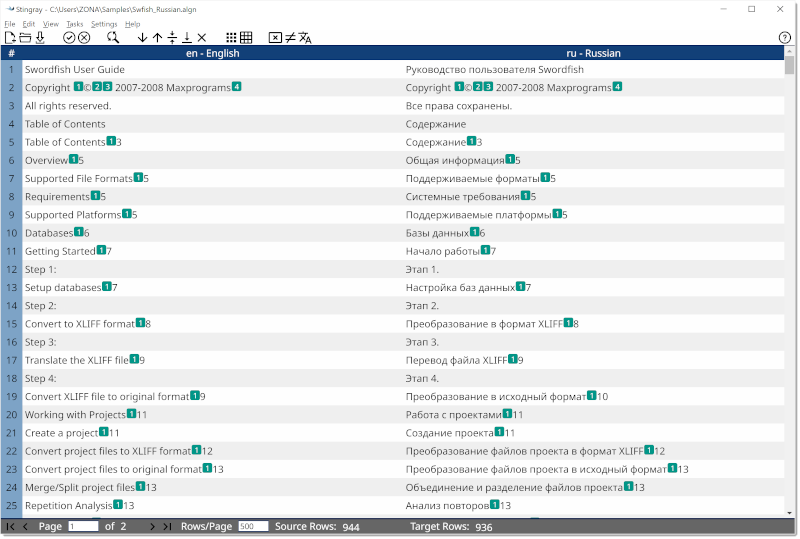Click the 'ru - Russian' column header
This screenshot has width=800, height=539.
pyautogui.click(x=593, y=53)
